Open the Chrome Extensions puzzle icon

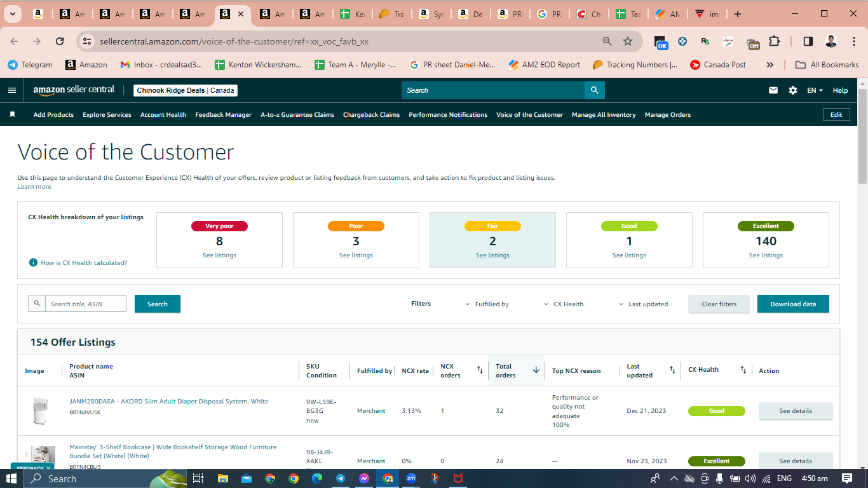774,41
